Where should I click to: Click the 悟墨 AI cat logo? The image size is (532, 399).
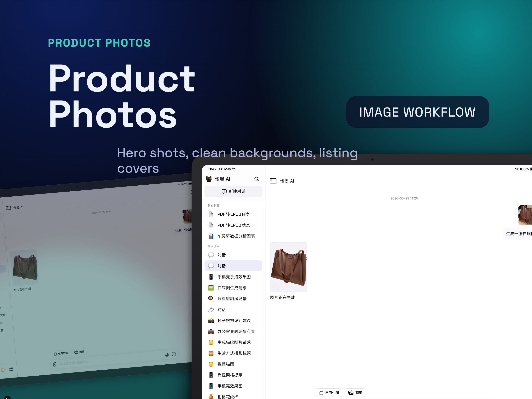[209, 179]
